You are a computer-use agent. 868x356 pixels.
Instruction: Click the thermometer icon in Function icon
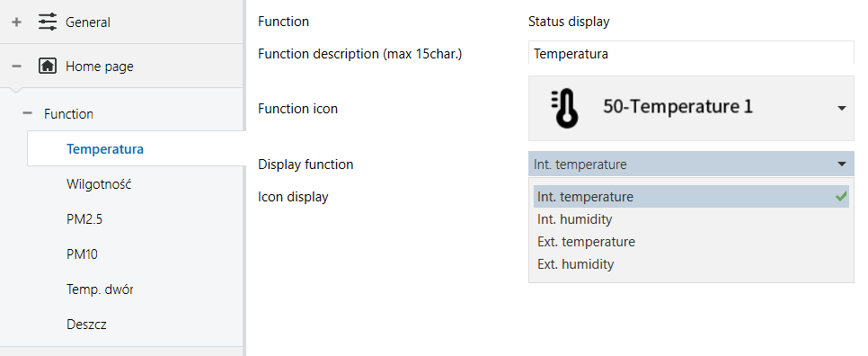point(564,108)
